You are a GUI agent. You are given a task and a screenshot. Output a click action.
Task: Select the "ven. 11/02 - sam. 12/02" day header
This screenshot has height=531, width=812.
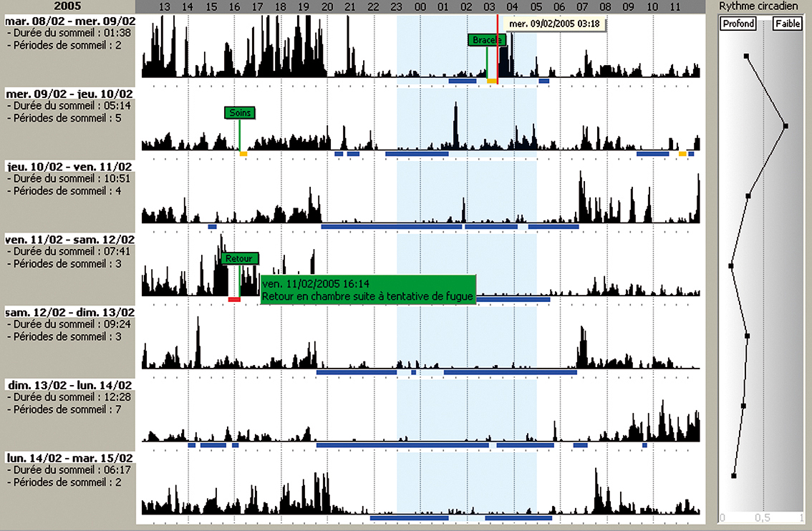(70, 240)
